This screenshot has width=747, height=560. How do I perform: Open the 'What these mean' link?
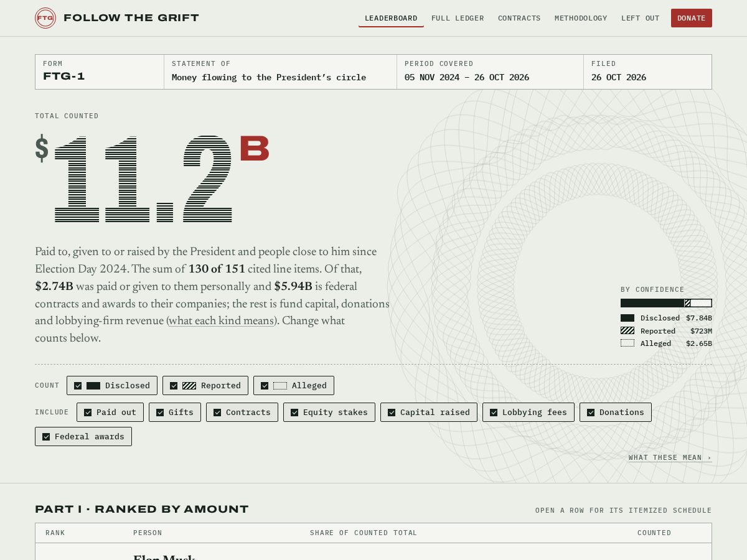click(x=670, y=457)
